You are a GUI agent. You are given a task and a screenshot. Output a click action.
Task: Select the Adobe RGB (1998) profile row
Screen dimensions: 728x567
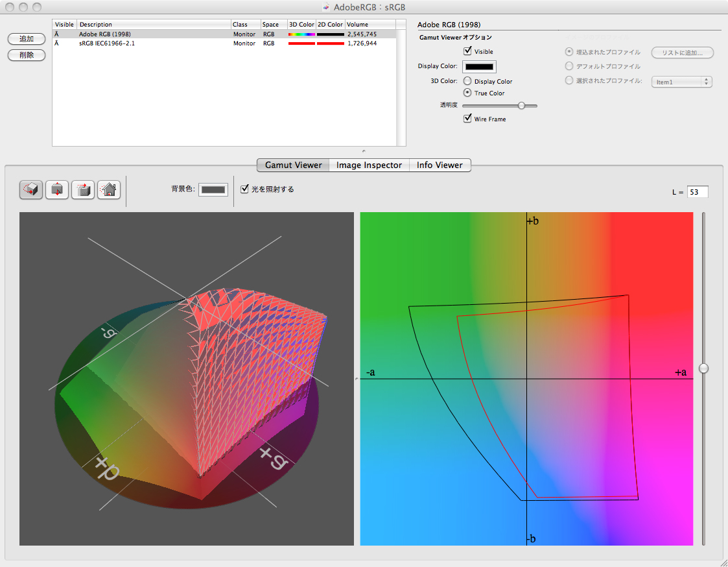[x=224, y=34]
